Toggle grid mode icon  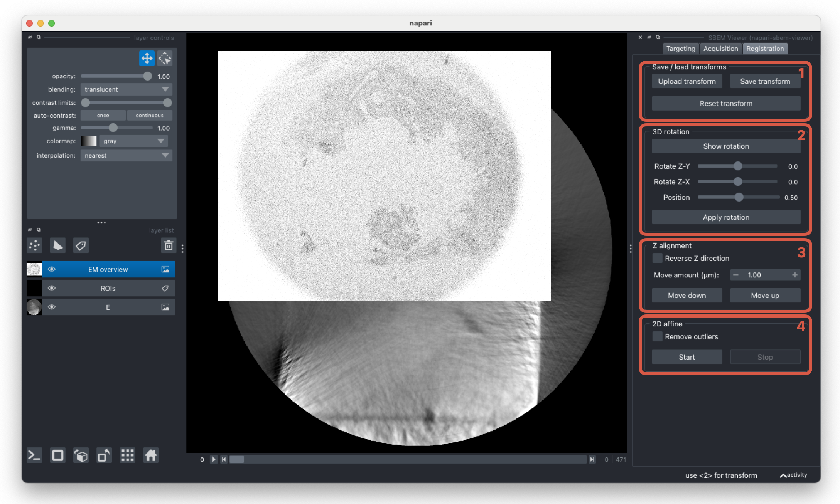click(x=127, y=455)
